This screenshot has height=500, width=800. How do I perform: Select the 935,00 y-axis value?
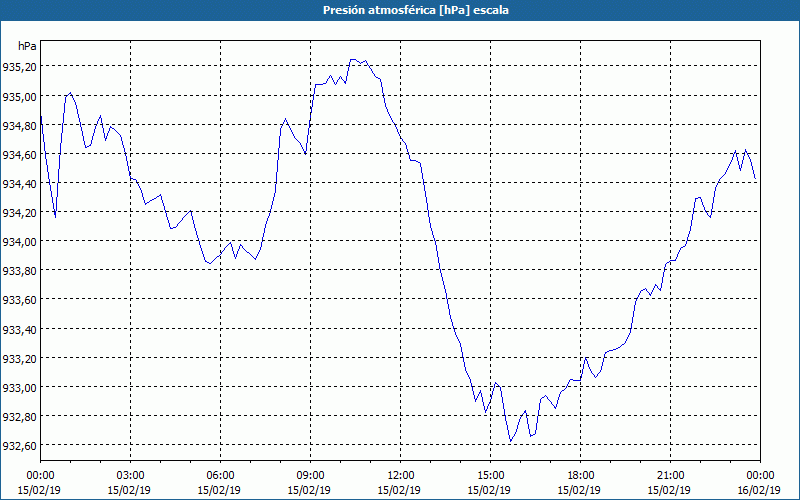[x=19, y=96]
